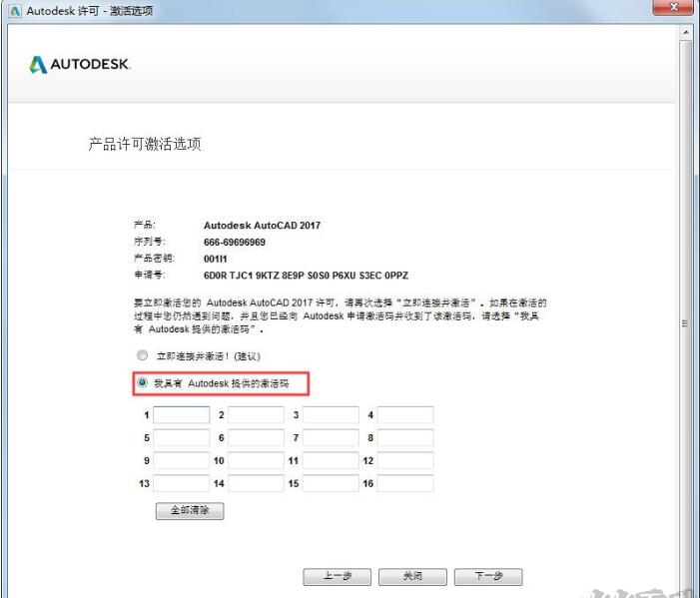Select the connect and activate now radio button

pyautogui.click(x=143, y=355)
